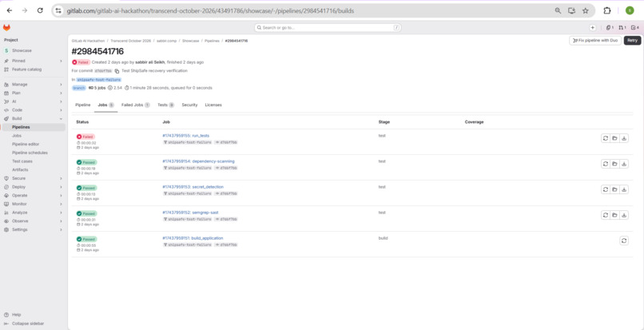Bookmark this page with star icon

[585, 10]
